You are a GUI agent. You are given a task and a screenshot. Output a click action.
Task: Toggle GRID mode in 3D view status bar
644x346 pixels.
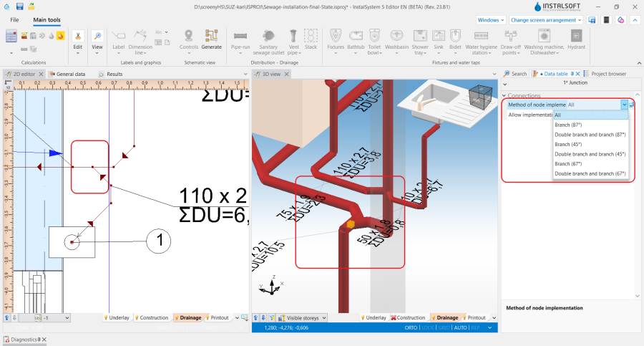pos(444,328)
